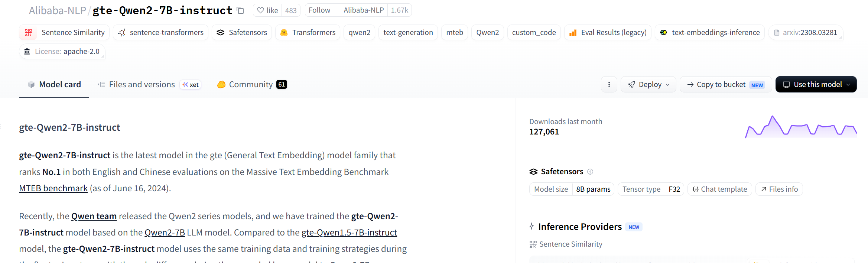The image size is (868, 263).
Task: Select the Eval Results (legacy) tag
Action: pyautogui.click(x=608, y=32)
